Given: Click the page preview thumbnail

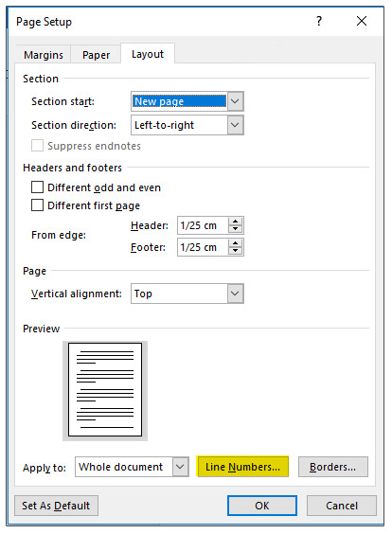Looking at the screenshot, I should (105, 389).
